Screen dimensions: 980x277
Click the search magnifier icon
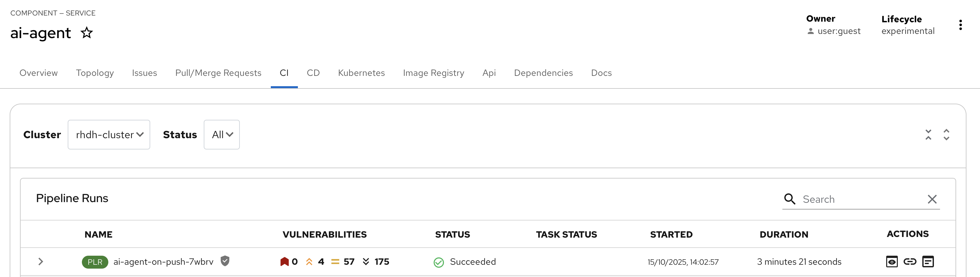pos(789,199)
